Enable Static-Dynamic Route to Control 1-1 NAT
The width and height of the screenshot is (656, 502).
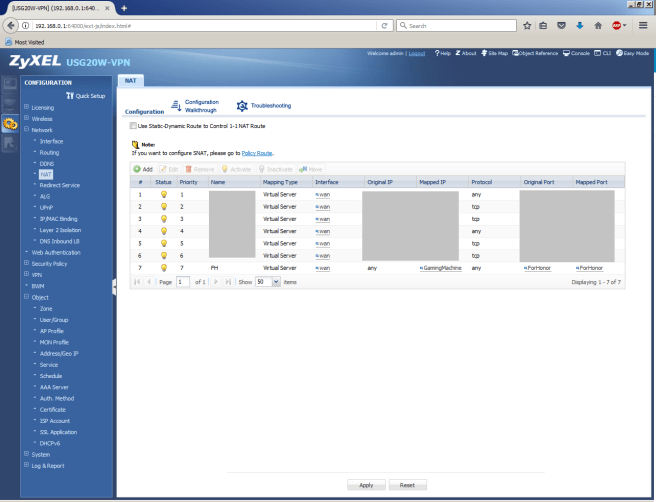[133, 126]
